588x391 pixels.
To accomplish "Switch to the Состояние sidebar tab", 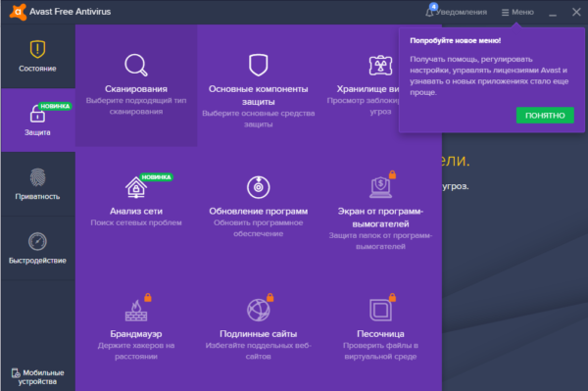I will (x=38, y=57).
